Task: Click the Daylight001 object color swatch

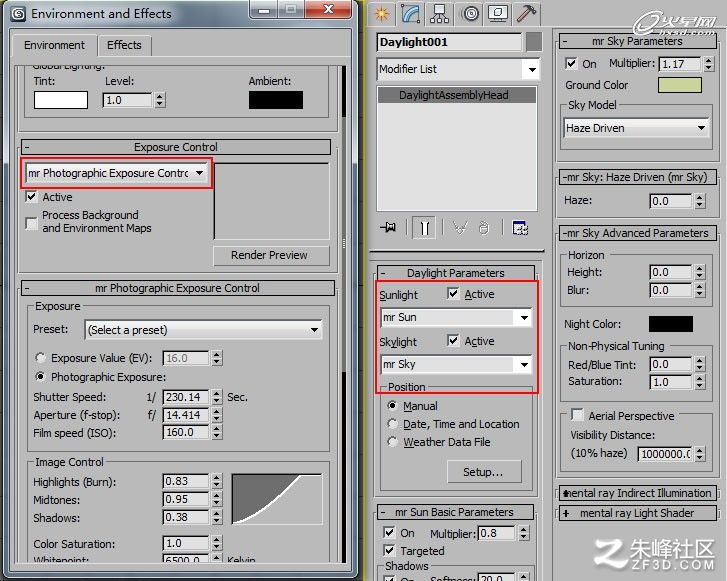Action: point(534,42)
